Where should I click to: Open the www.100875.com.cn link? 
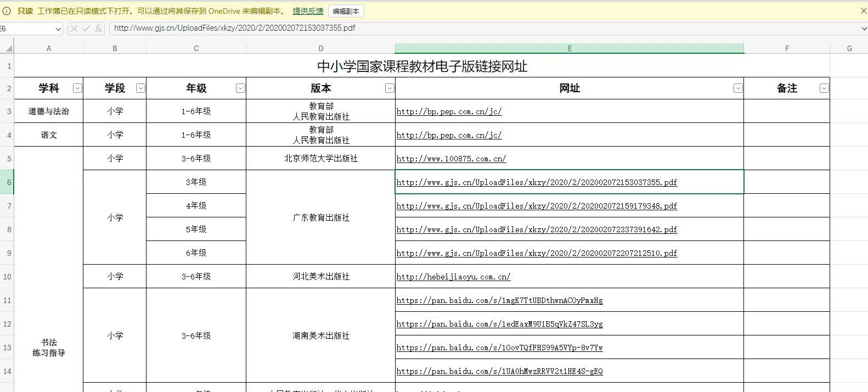(x=451, y=159)
